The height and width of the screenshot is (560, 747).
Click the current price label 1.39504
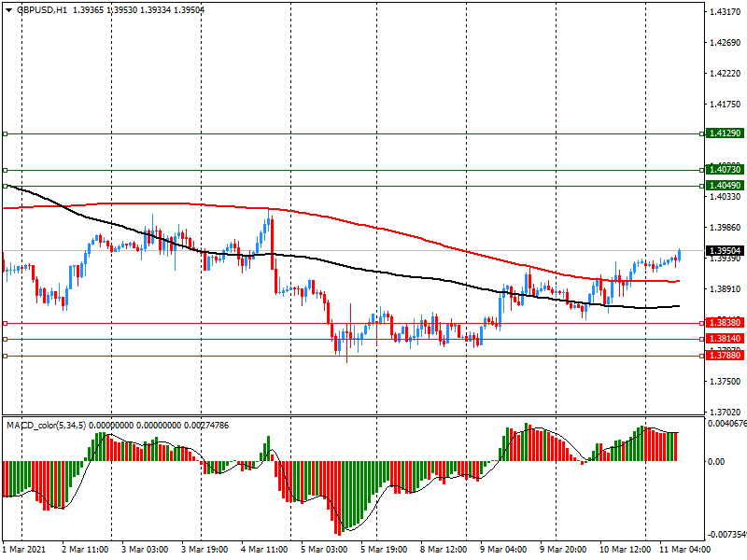pyautogui.click(x=726, y=250)
